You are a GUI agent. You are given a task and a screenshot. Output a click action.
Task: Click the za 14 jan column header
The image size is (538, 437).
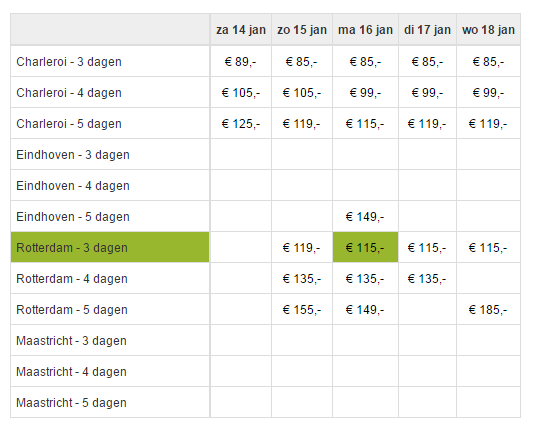point(241,30)
